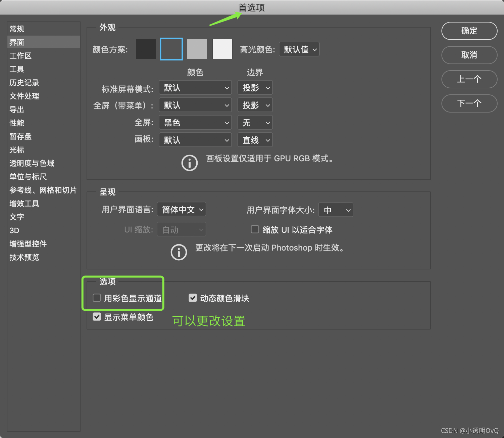Enable 用彩色显示通道 checkbox
Screen dimensions: 504x438
(97, 298)
